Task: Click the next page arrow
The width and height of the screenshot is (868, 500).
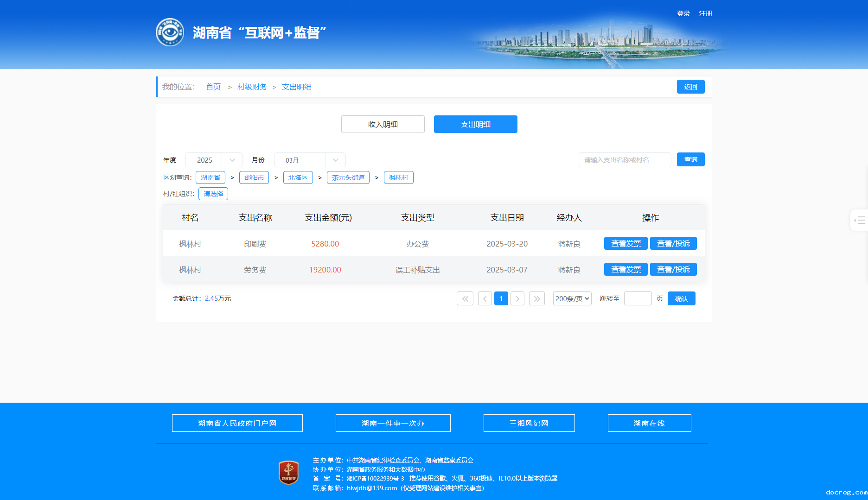Action: 517,298
